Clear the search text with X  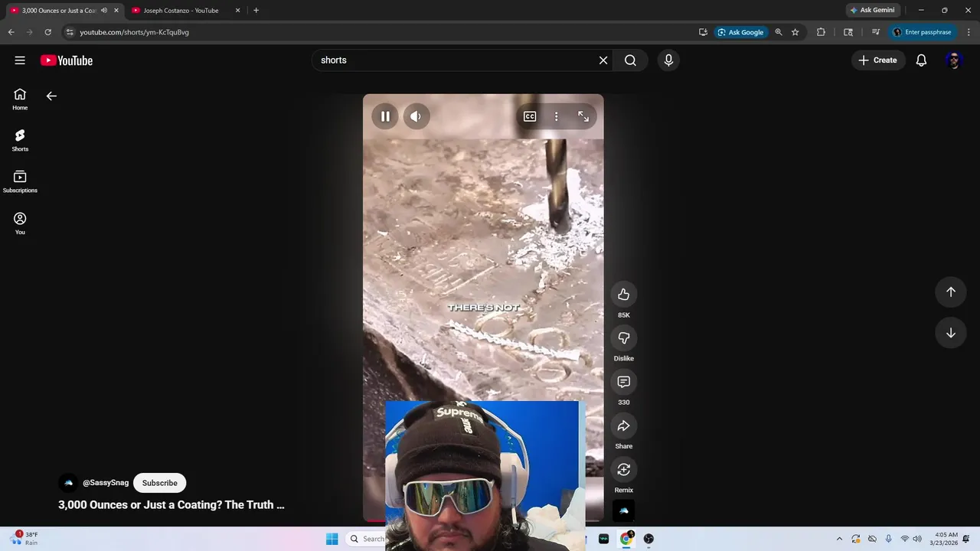click(x=603, y=60)
